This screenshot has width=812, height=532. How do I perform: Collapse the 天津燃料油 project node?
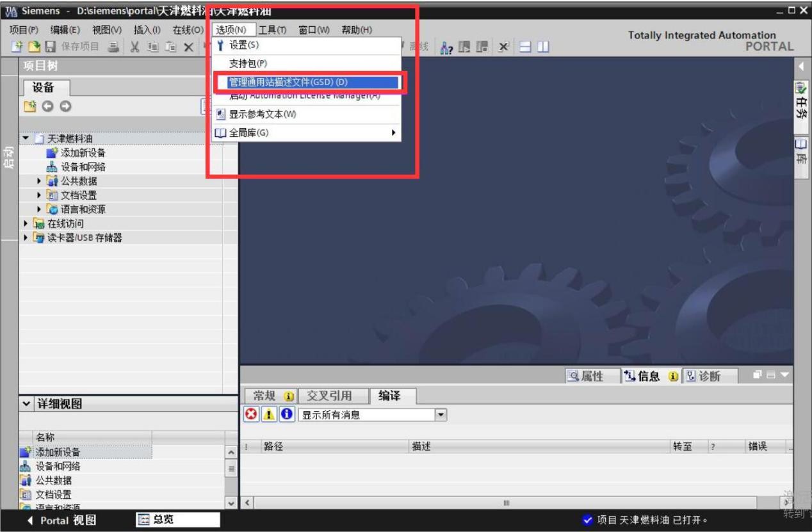tap(25, 139)
